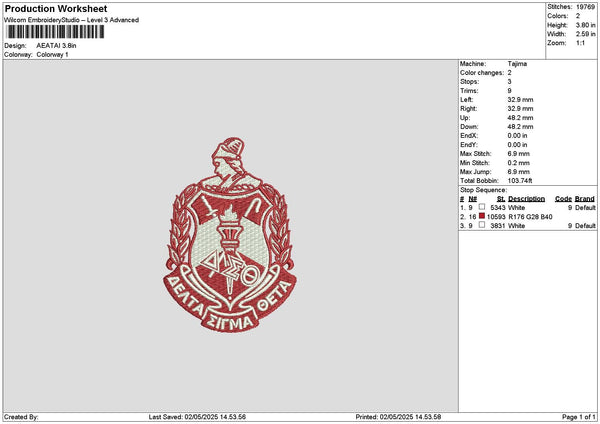Click the Left value 32.9 mm
The height and width of the screenshot is (424, 600).
coord(520,99)
